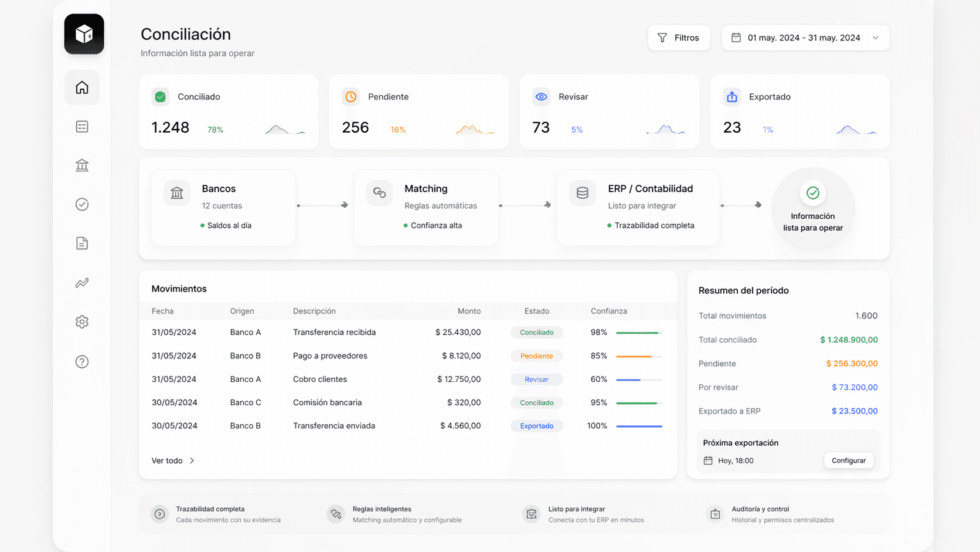Click the orange Pendiente clock icon

(351, 97)
